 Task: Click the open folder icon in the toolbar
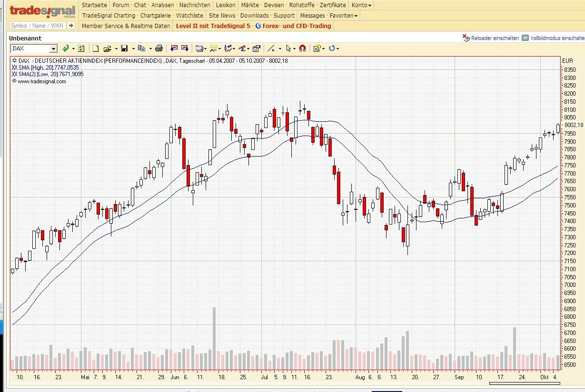tap(107, 49)
